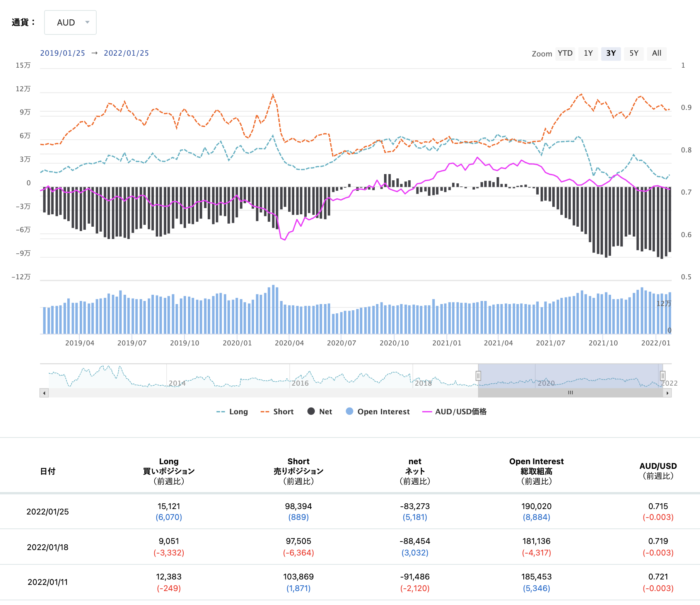Select the 5Y zoom range
This screenshot has height=605, width=700.
click(634, 53)
